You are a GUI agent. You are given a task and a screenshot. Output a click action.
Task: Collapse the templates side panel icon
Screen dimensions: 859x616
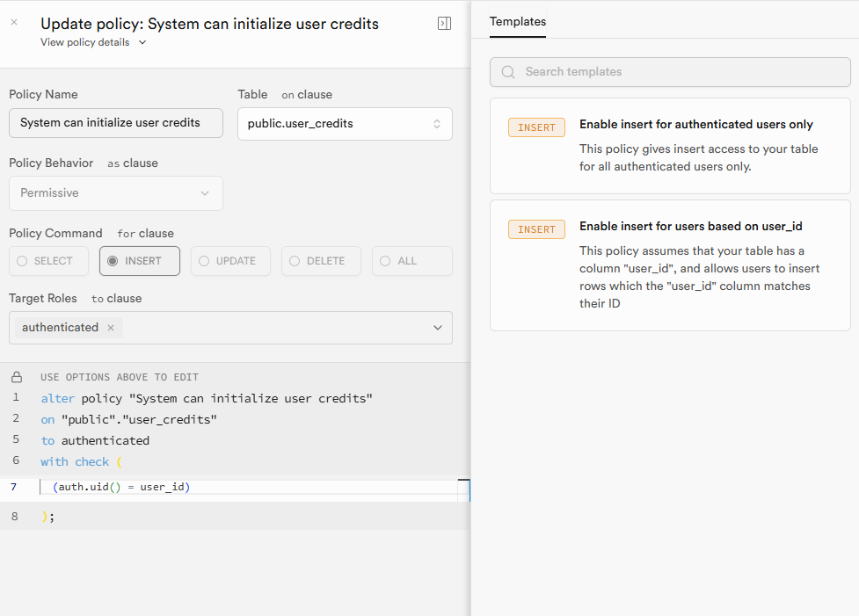[444, 23]
